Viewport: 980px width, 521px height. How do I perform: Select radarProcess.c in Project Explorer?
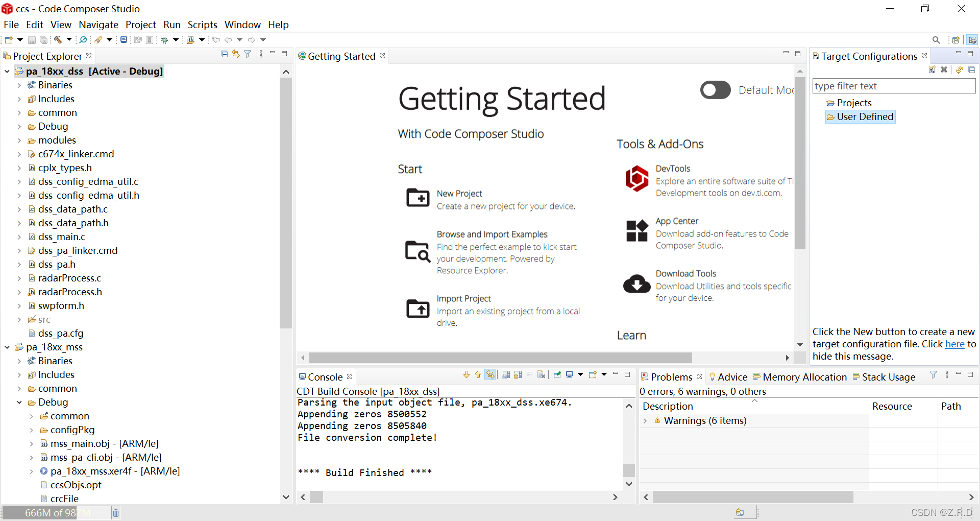(x=69, y=278)
